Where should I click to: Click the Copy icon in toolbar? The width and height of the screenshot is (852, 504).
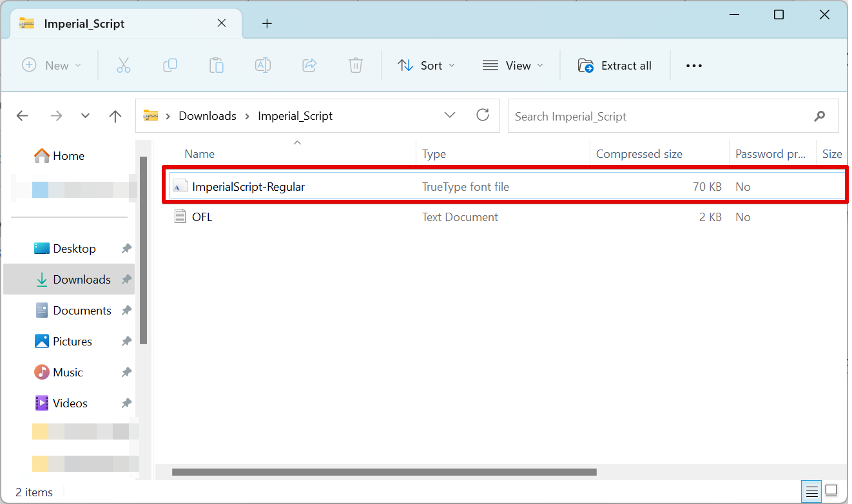[170, 65]
